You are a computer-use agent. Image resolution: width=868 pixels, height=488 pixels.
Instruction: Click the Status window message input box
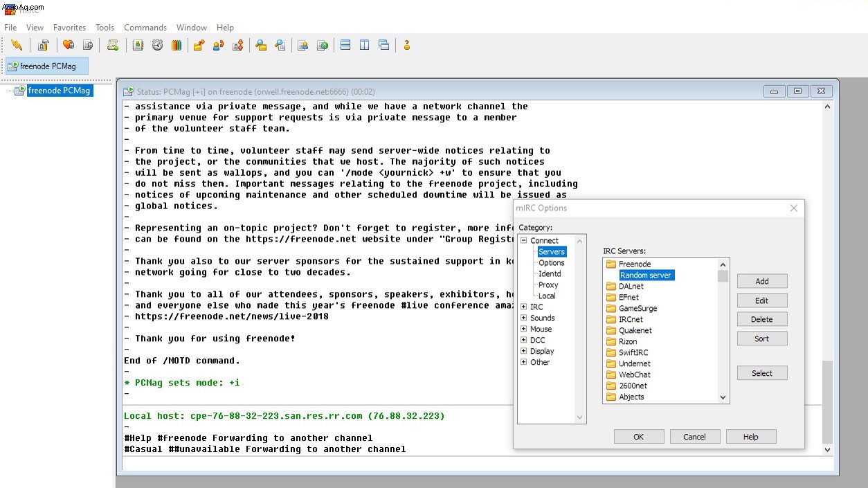[x=472, y=464]
